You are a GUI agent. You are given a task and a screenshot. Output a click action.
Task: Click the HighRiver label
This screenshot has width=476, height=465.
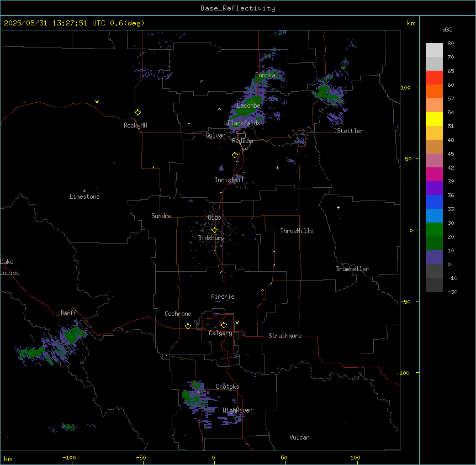pos(237,410)
